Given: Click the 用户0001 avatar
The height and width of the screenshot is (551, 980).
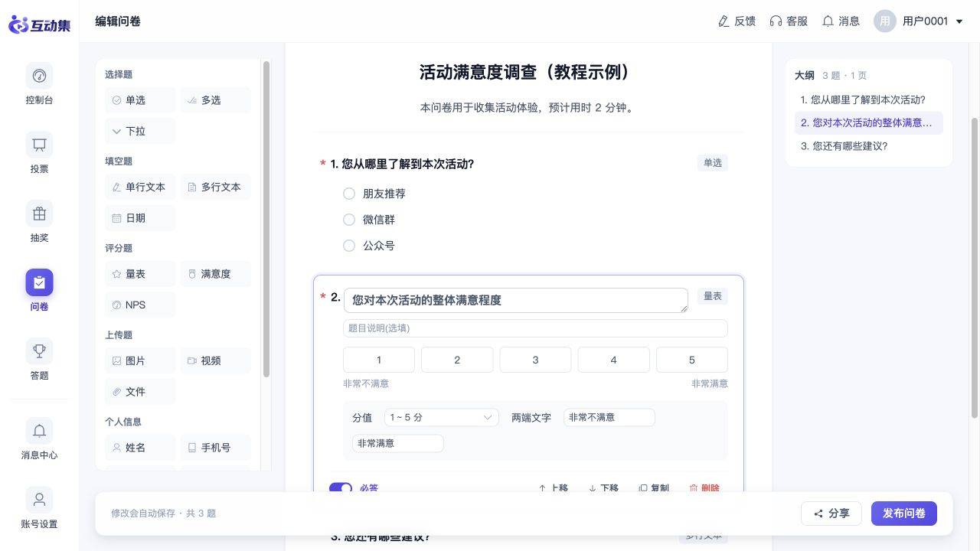Looking at the screenshot, I should tap(885, 21).
